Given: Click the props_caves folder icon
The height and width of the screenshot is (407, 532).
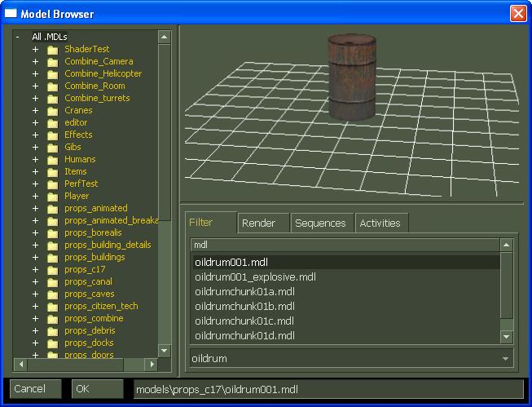Looking at the screenshot, I should click(x=53, y=294).
